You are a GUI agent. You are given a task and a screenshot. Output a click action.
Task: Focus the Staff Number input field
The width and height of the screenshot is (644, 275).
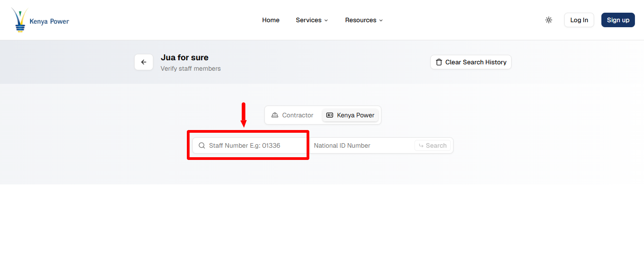249,145
